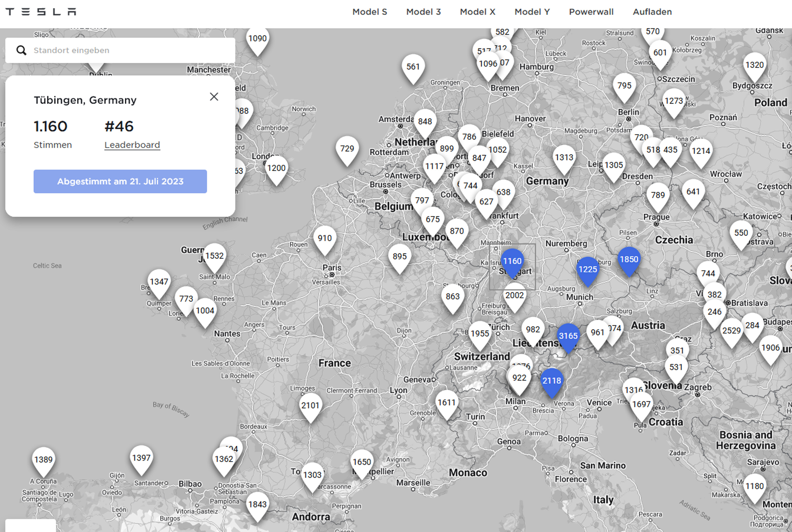Close the Tübingen info card

point(214,97)
